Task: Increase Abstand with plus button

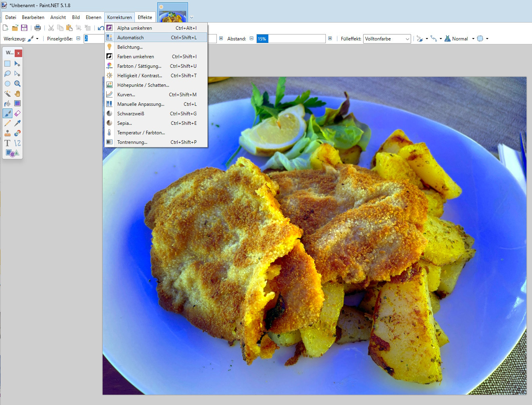Action: pyautogui.click(x=330, y=38)
